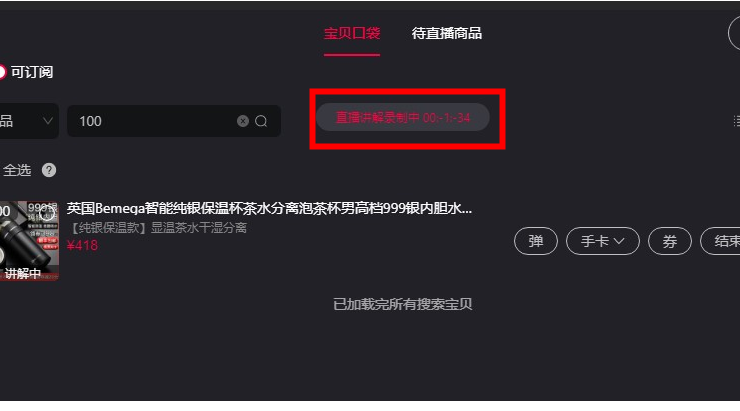
Task: Open the question mark help icon beside 全选
Action: tap(49, 170)
